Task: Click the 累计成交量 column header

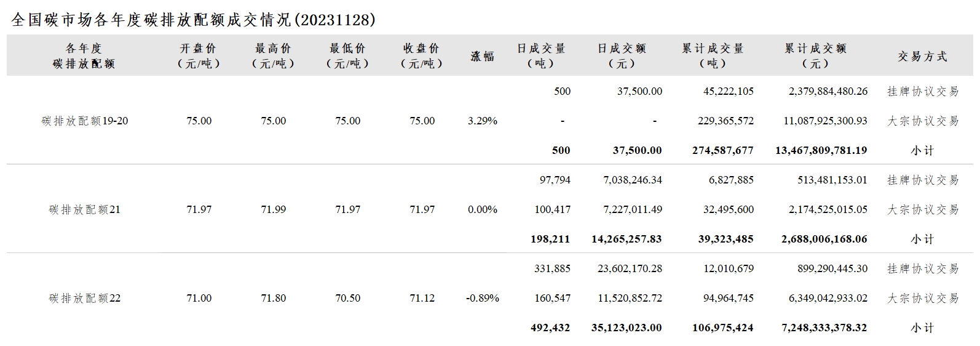Action: pyautogui.click(x=713, y=55)
